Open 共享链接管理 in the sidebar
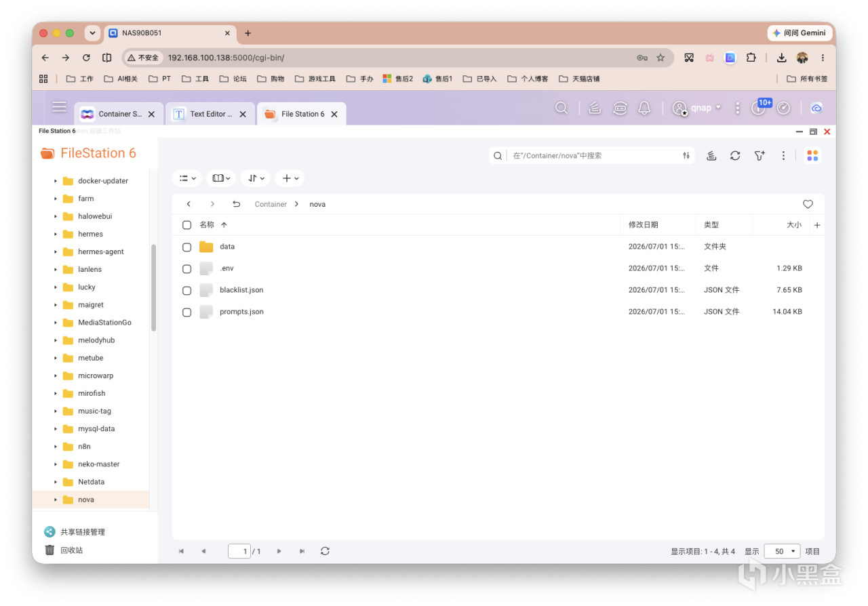 [x=83, y=532]
